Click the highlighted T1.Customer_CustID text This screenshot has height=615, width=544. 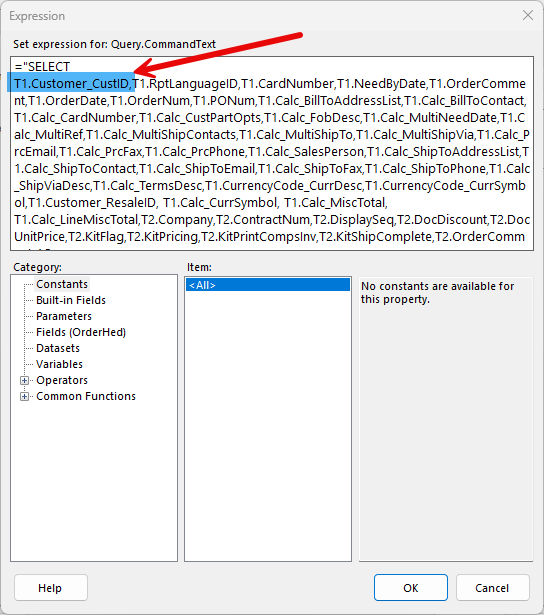(71, 84)
